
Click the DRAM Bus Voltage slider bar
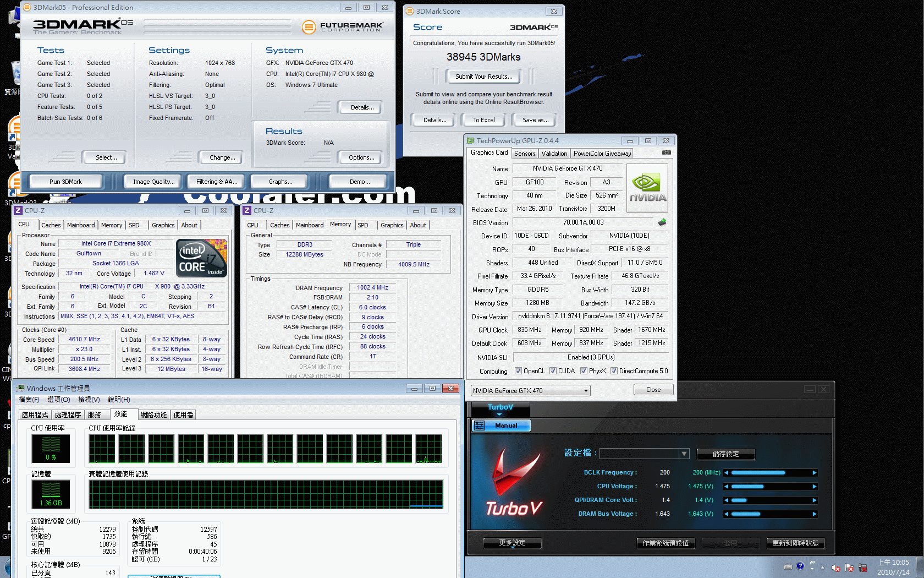pos(771,514)
